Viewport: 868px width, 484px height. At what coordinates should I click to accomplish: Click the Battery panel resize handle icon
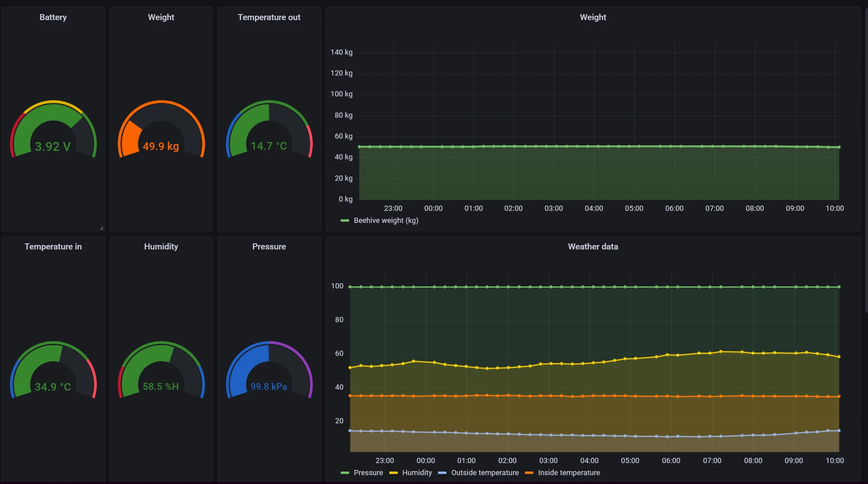coord(102,228)
